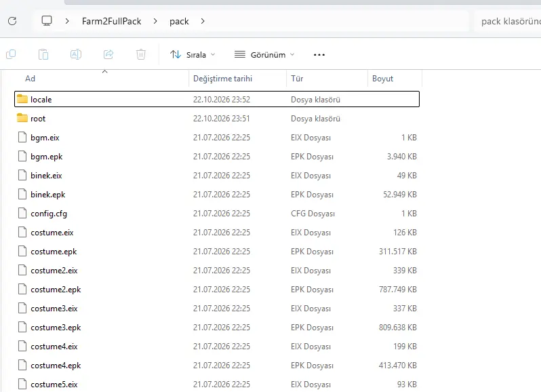Click the size value 311.517 KB

[x=398, y=251]
